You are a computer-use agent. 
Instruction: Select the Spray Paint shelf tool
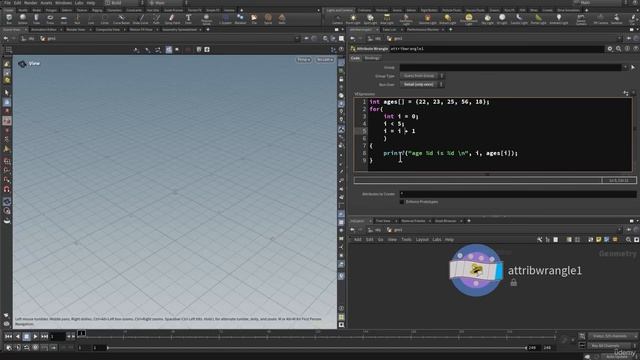[x=172, y=19]
